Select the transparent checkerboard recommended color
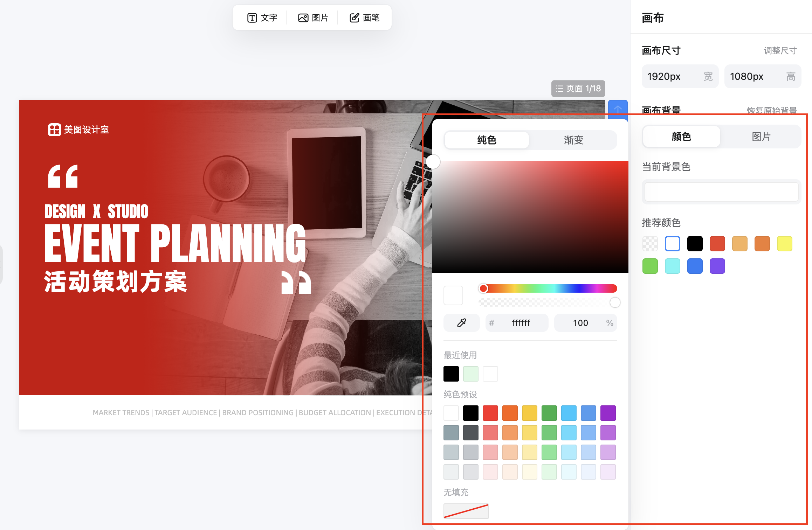Screen dimensions: 812x530 pos(650,244)
